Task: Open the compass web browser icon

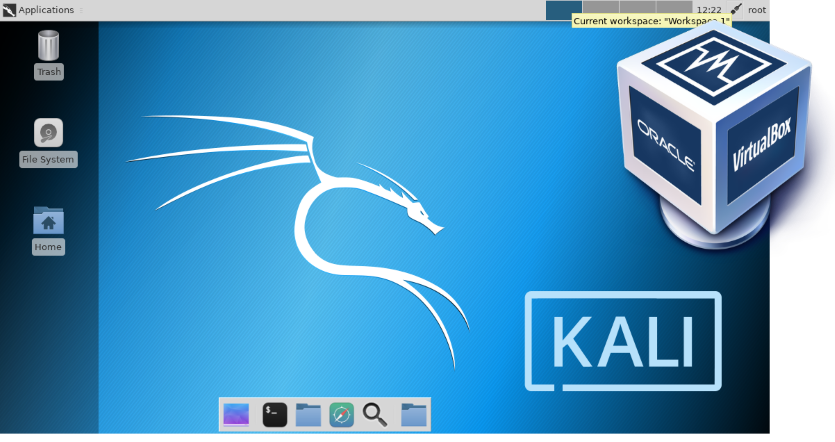Action: (342, 414)
